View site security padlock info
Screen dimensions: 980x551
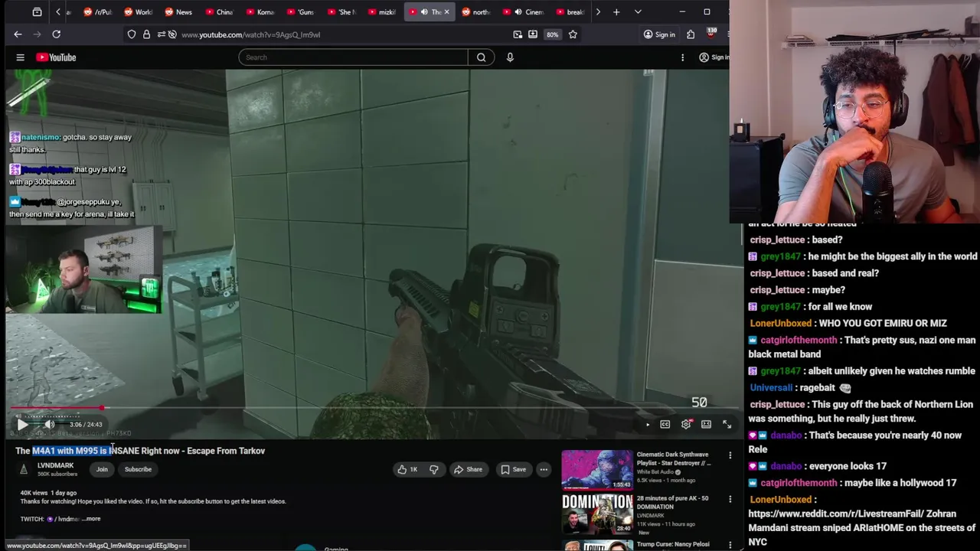point(146,34)
